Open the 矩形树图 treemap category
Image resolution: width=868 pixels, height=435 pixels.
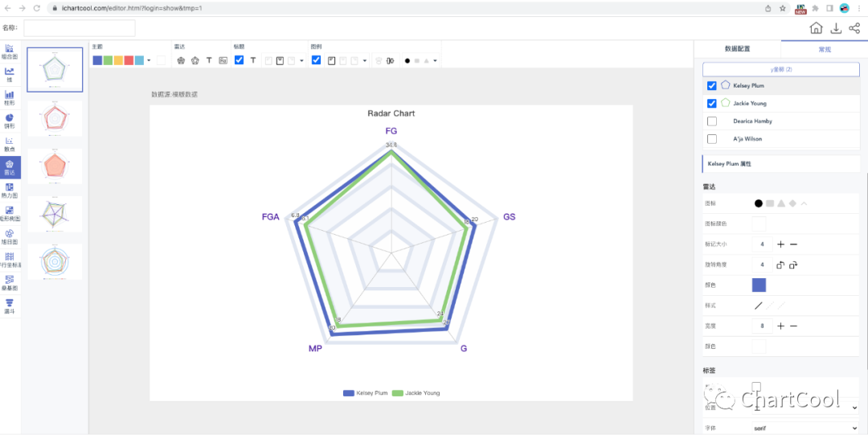tap(10, 213)
